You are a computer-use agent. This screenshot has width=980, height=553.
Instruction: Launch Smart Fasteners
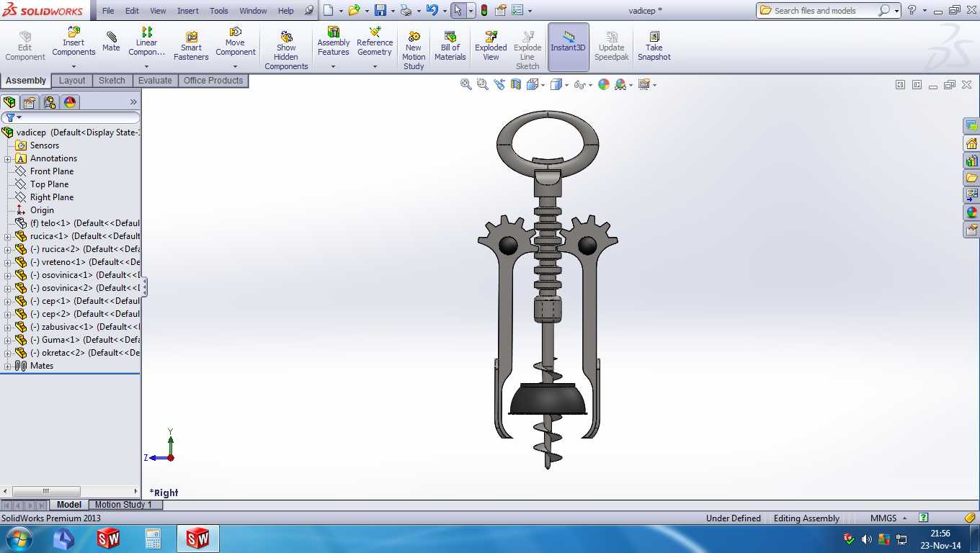pyautogui.click(x=191, y=47)
